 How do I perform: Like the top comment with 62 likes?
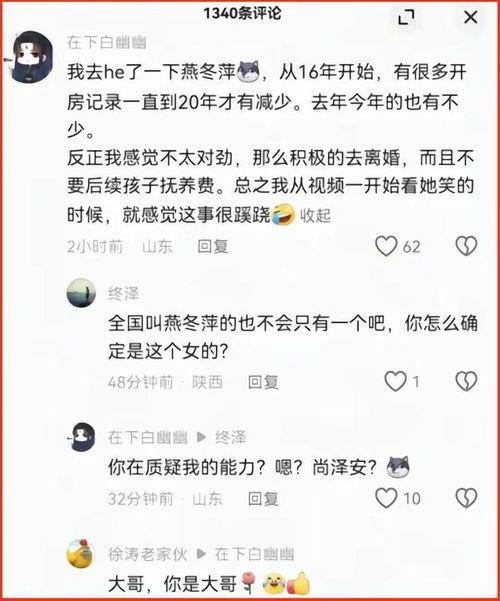(386, 246)
